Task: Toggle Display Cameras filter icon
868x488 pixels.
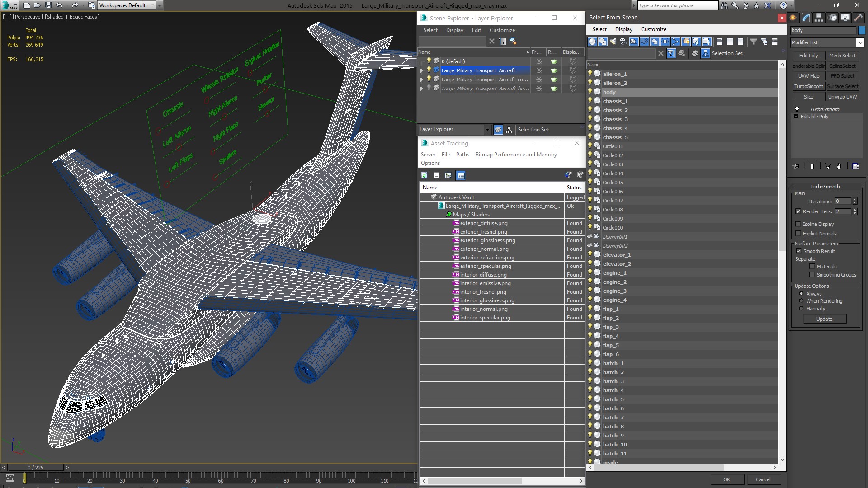Action: [x=623, y=42]
